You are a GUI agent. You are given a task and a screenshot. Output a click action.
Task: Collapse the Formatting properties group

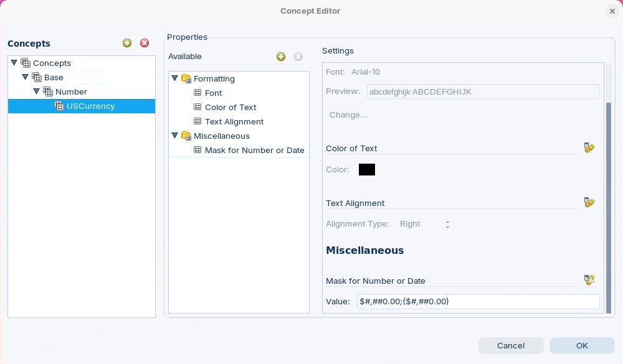pyautogui.click(x=175, y=78)
